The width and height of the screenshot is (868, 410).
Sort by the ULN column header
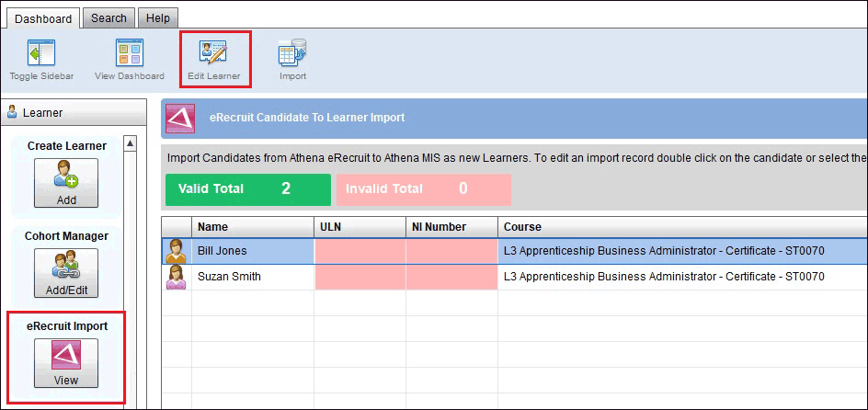pyautogui.click(x=360, y=227)
